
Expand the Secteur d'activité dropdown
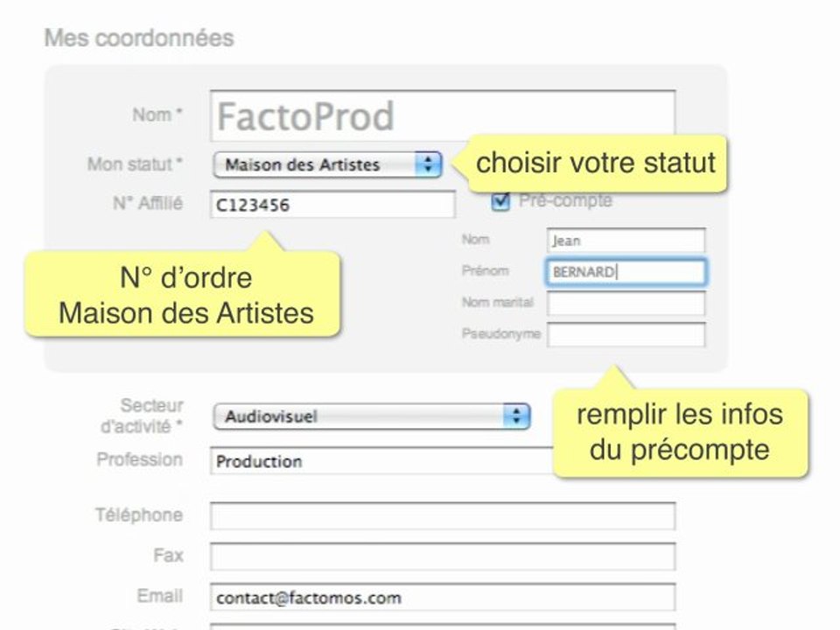click(x=371, y=416)
